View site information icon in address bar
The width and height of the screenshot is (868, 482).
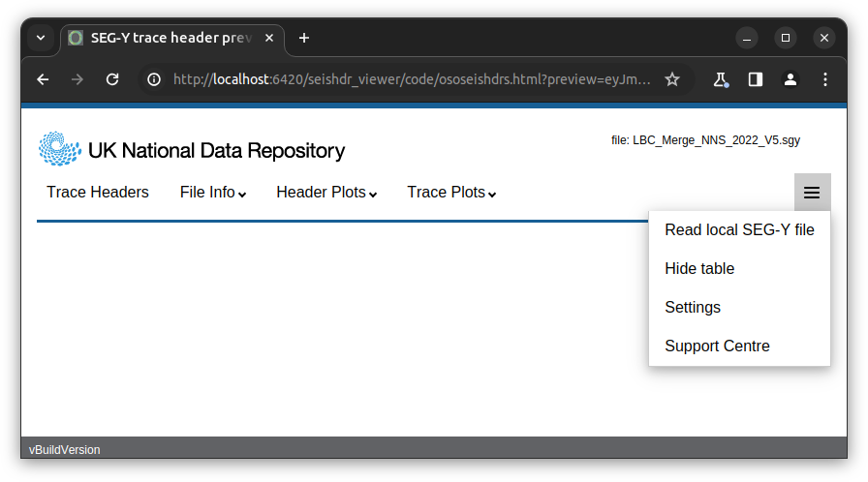(154, 79)
